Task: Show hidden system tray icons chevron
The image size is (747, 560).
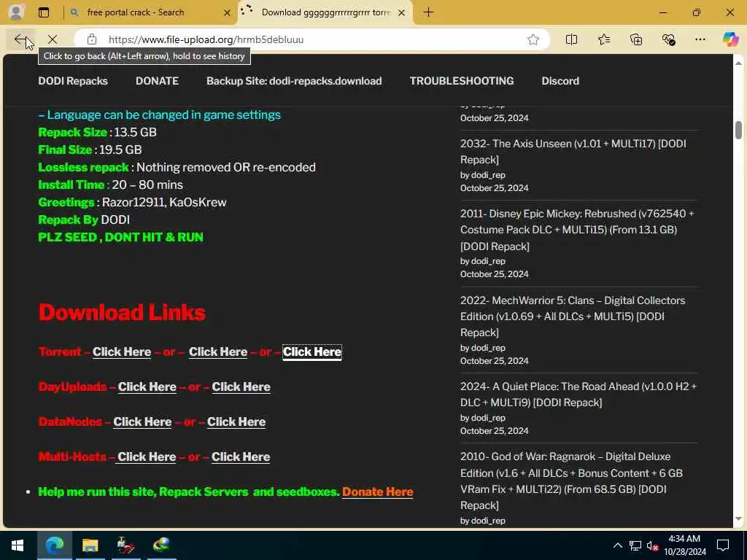Action: 617,545
